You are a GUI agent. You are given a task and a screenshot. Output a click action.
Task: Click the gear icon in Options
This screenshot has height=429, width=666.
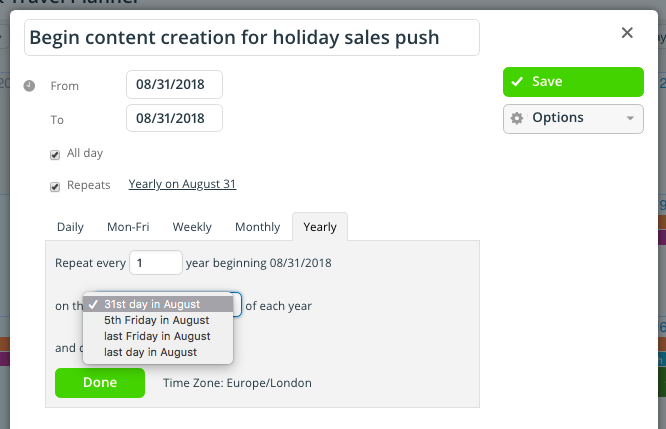516,118
